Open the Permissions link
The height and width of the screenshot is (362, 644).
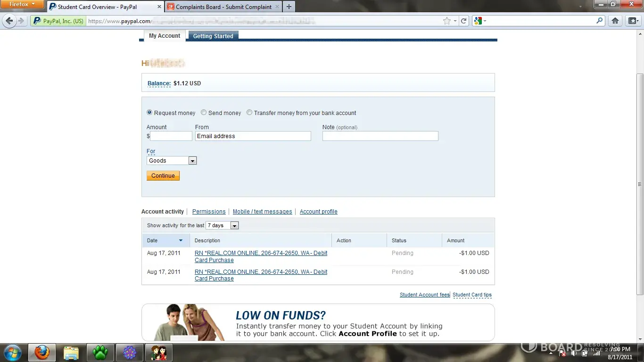[x=209, y=212]
